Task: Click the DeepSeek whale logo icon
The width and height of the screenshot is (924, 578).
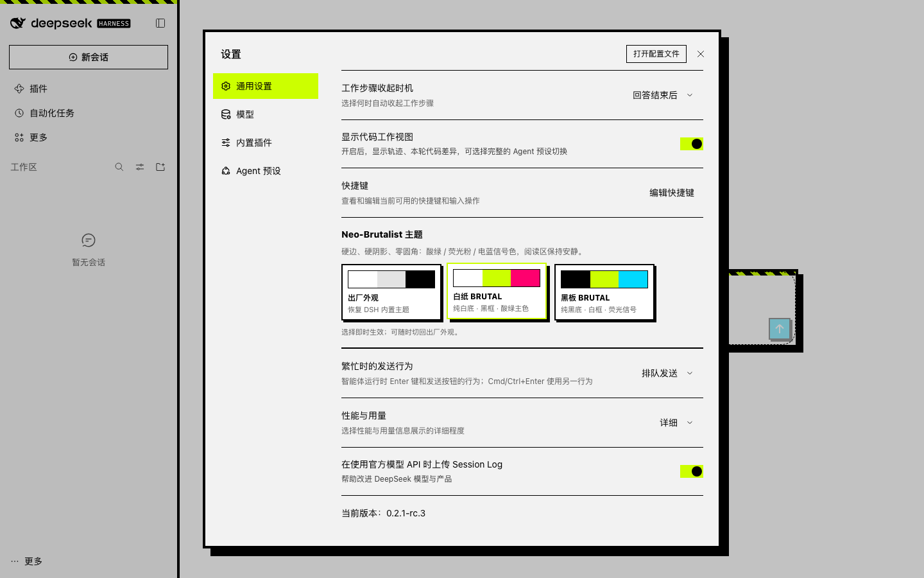Action: [x=18, y=23]
